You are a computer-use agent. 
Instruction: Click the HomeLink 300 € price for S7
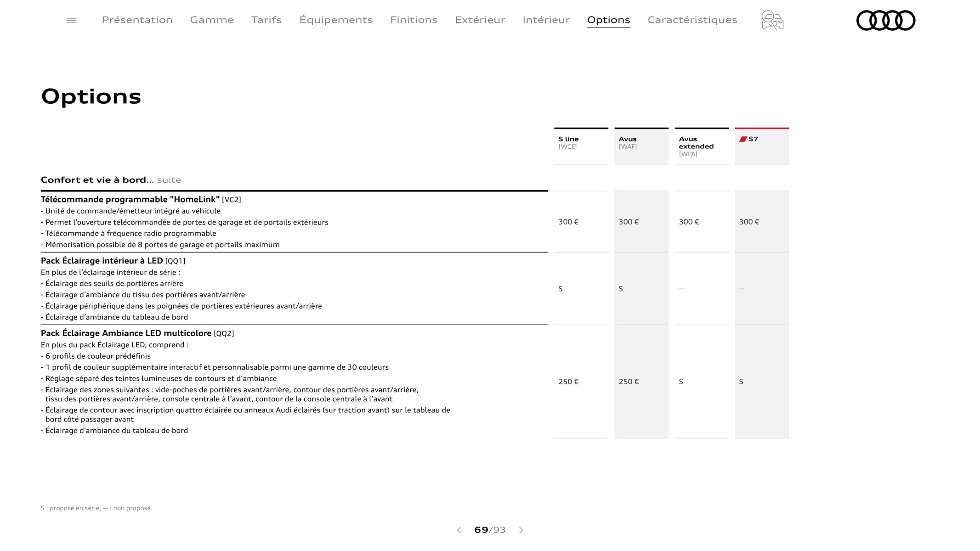click(749, 222)
